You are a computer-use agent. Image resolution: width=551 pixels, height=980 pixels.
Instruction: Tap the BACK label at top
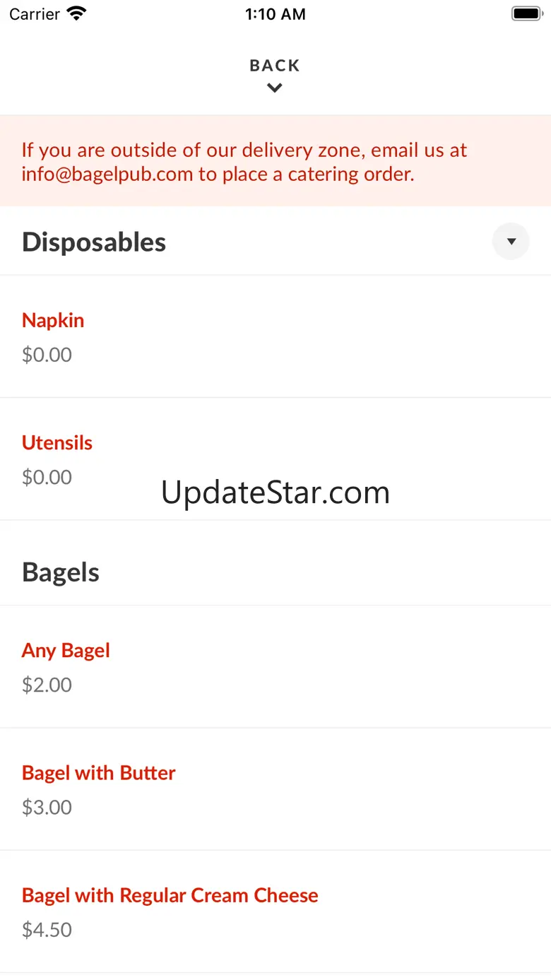(x=275, y=66)
